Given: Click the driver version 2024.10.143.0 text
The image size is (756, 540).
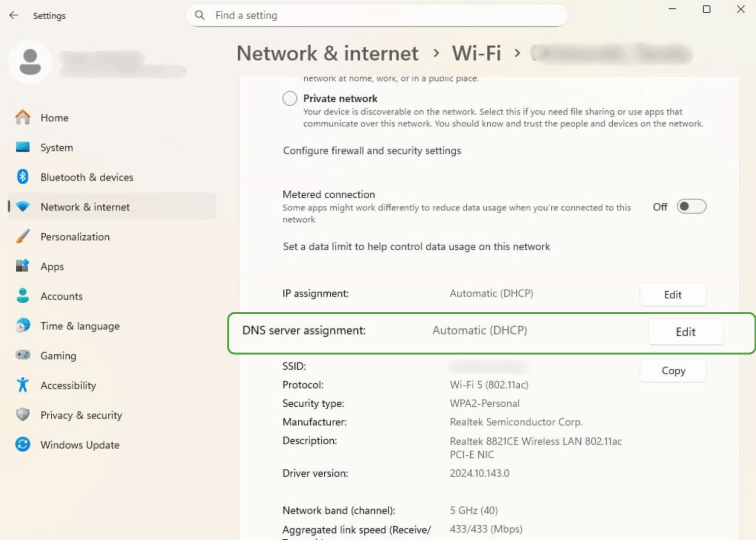Looking at the screenshot, I should pyautogui.click(x=479, y=473).
